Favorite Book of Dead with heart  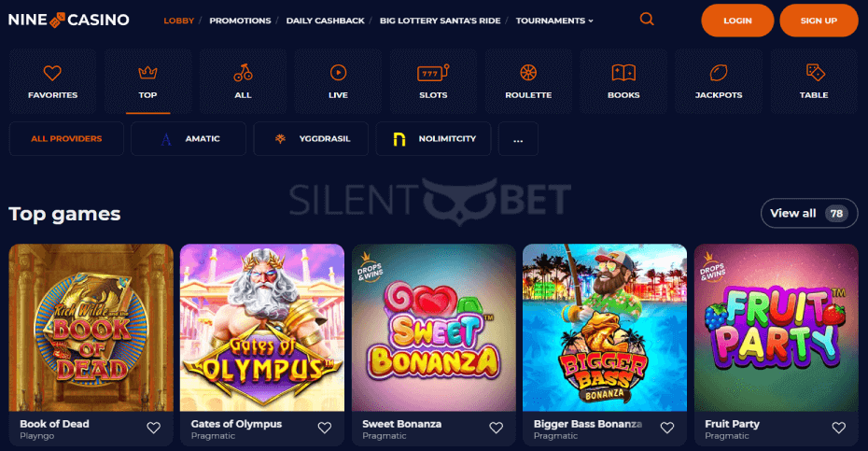(x=153, y=428)
